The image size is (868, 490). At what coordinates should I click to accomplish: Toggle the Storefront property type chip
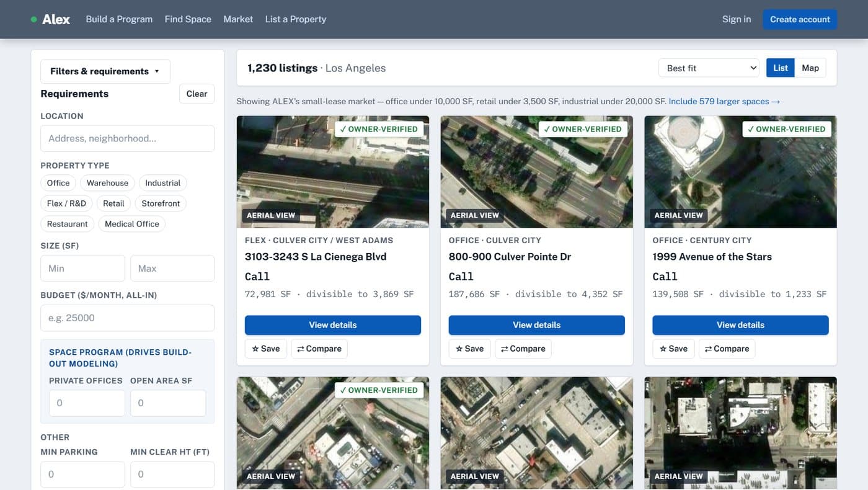[161, 203]
